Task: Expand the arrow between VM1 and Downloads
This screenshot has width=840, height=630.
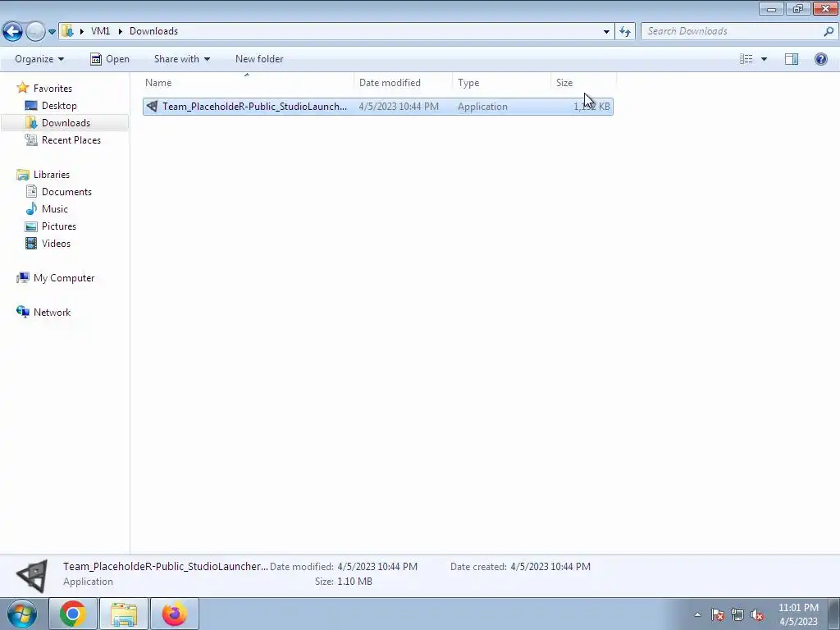Action: point(120,31)
